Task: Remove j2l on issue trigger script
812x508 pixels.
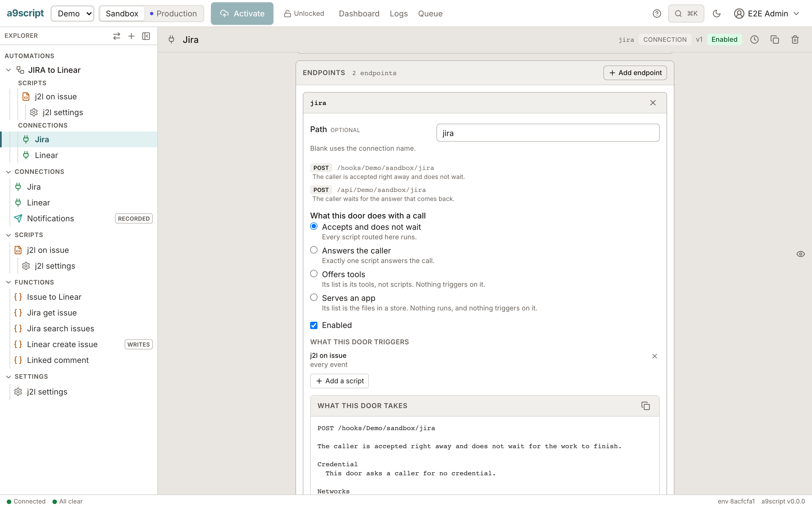Action: [x=654, y=356]
